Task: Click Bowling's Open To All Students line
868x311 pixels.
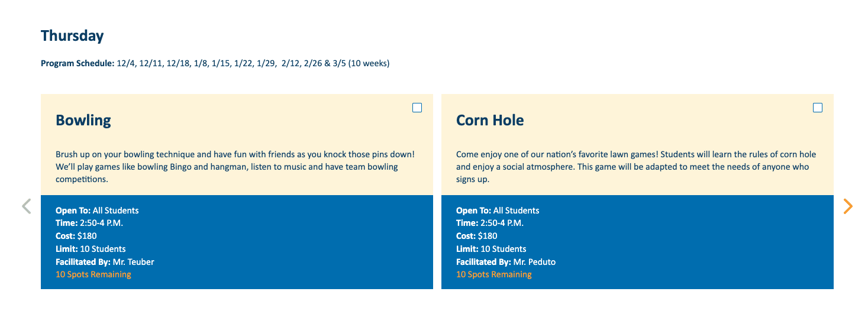Action: 97,210
